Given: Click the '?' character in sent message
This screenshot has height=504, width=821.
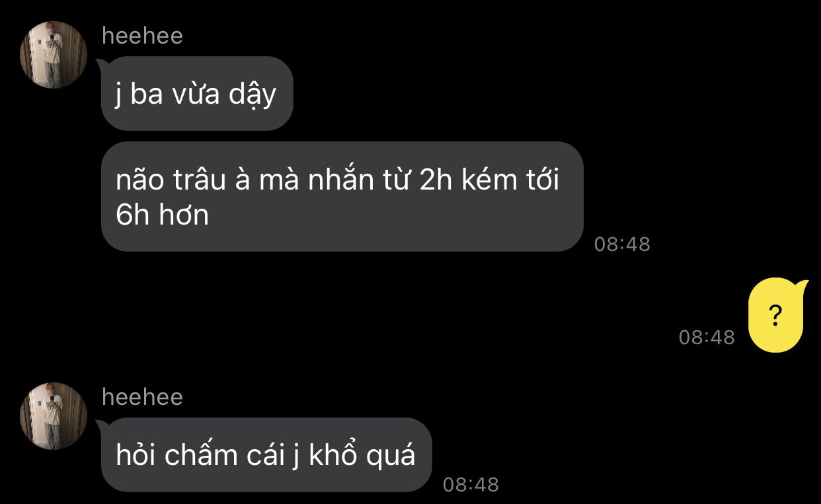Looking at the screenshot, I should click(776, 316).
